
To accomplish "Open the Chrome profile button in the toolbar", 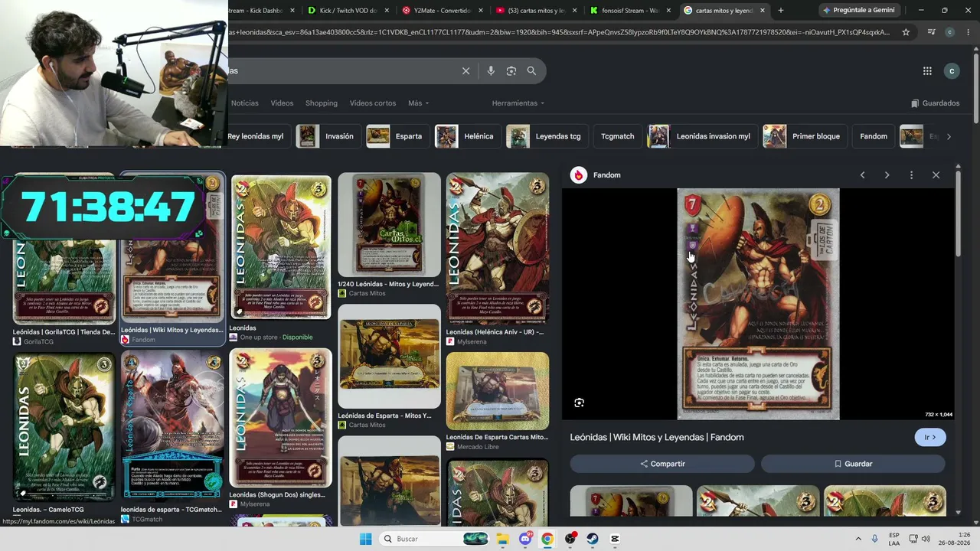I will click(x=949, y=32).
